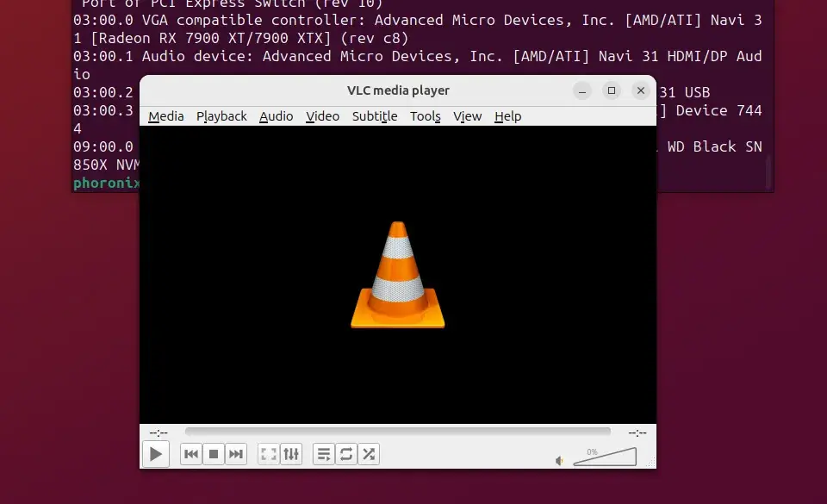The height and width of the screenshot is (504, 827).
Task: Open extended settings equalizer panel
Action: point(291,454)
